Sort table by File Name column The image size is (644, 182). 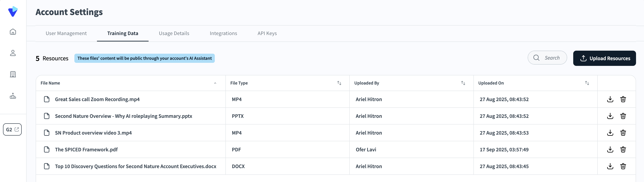click(215, 83)
